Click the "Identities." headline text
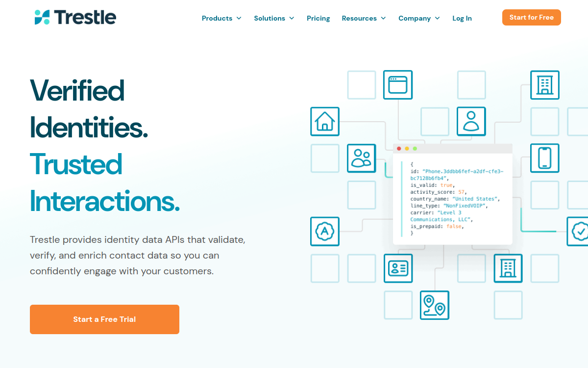The width and height of the screenshot is (588, 368). [89, 127]
